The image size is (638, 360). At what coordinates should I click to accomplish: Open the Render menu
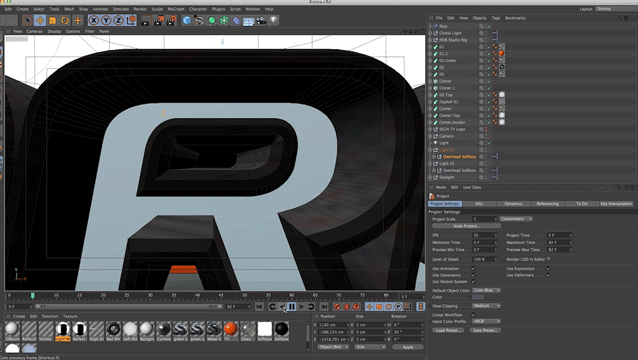[x=140, y=9]
